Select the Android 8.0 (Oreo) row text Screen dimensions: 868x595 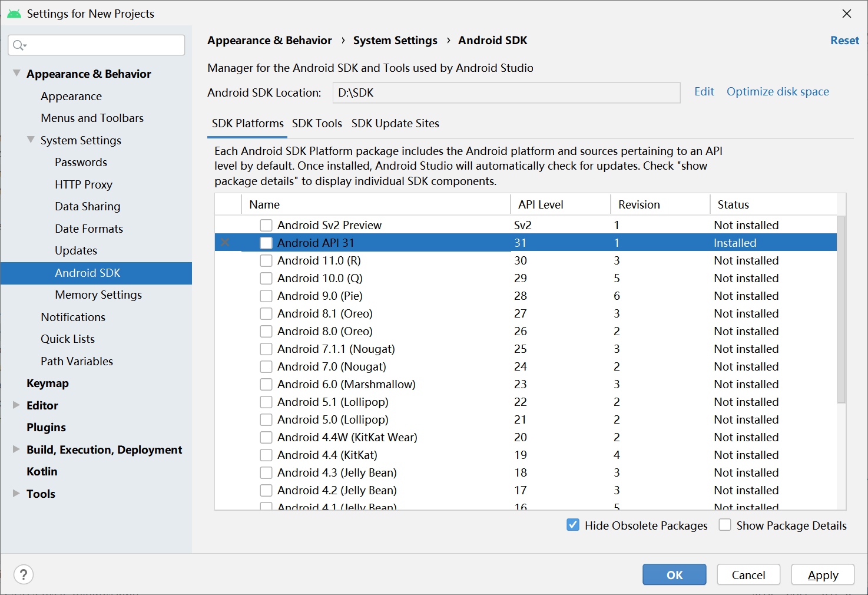(x=325, y=331)
